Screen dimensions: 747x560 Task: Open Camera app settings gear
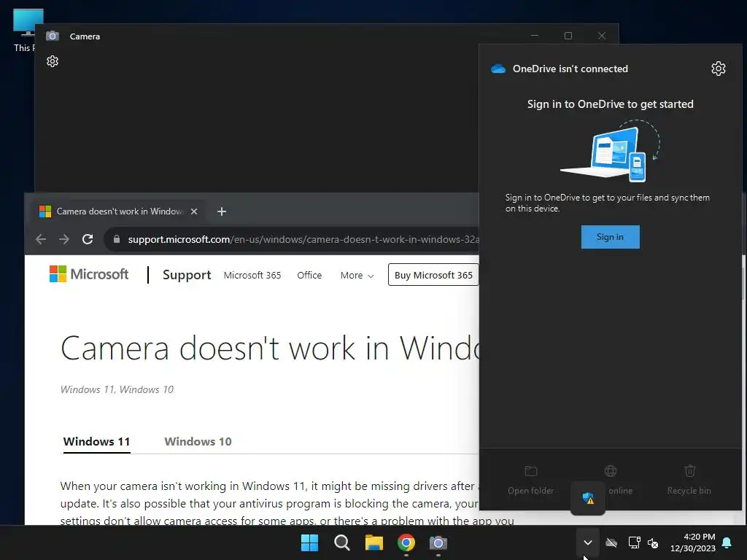(x=53, y=61)
